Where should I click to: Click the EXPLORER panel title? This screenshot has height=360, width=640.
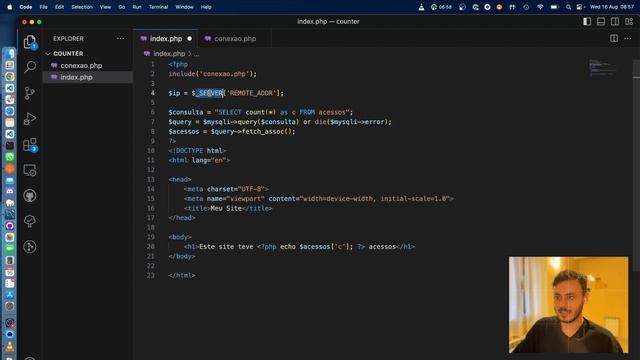[68, 38]
